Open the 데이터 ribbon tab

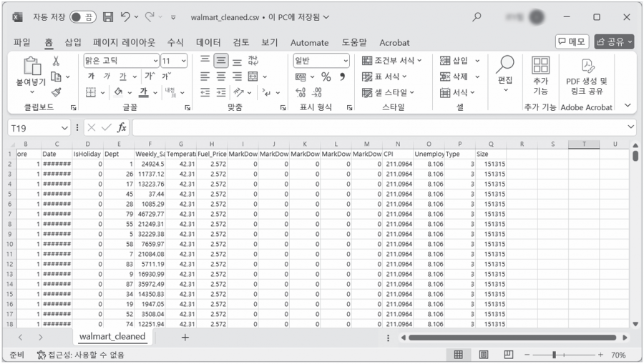point(208,42)
